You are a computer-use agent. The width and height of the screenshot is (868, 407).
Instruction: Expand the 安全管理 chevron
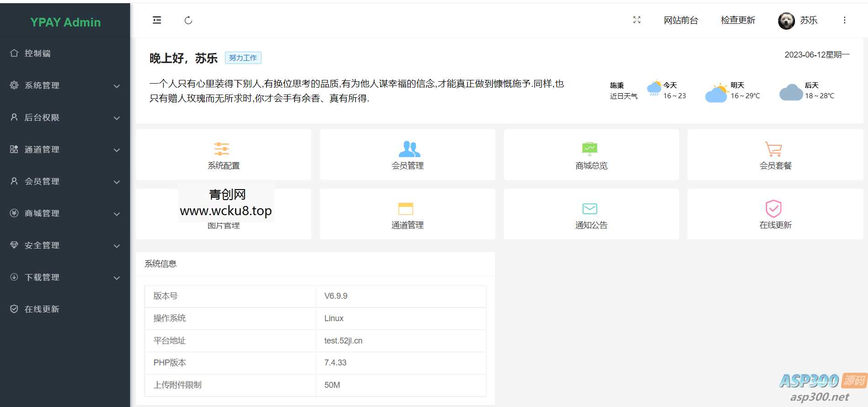click(x=117, y=246)
